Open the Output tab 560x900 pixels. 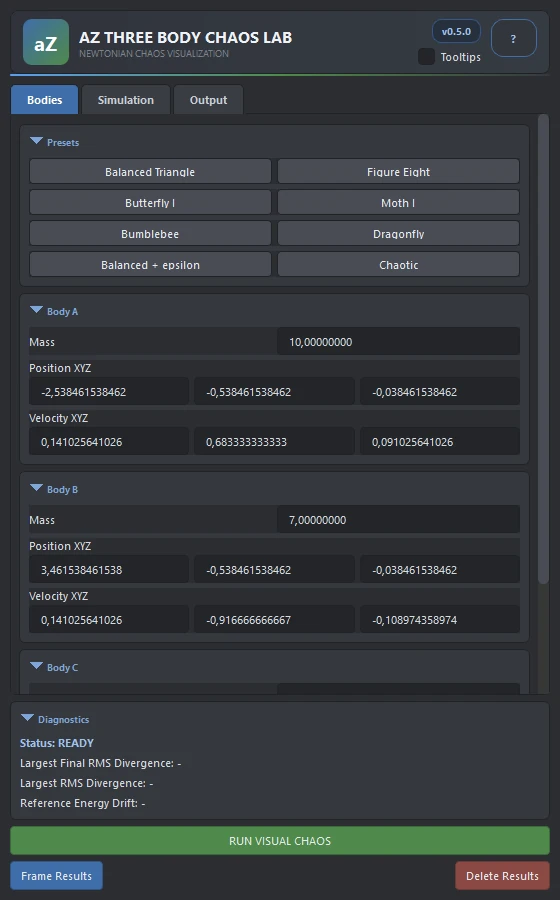[x=208, y=100]
